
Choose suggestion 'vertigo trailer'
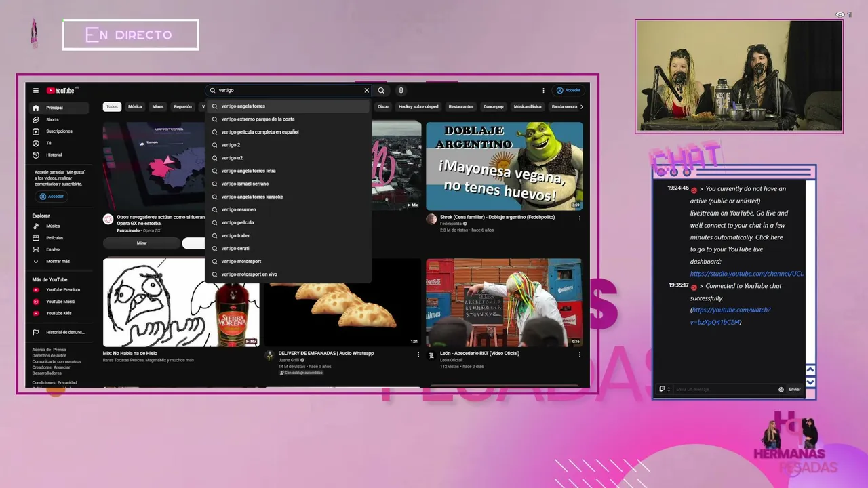coord(288,235)
